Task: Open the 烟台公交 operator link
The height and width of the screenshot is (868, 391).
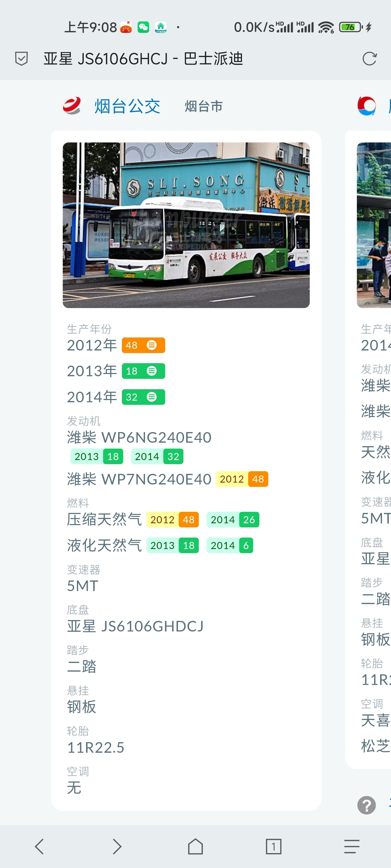Action: 127,107
